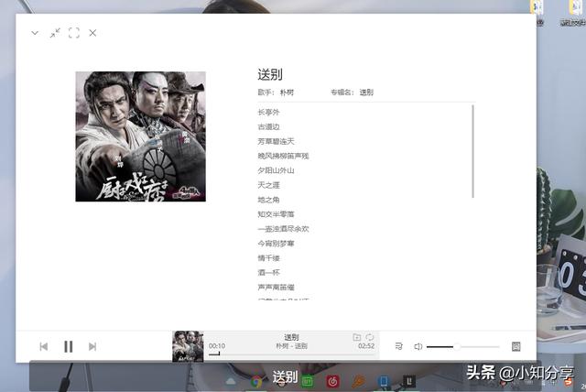Select lyric line 长亭外
586x392 pixels.
[x=268, y=112]
